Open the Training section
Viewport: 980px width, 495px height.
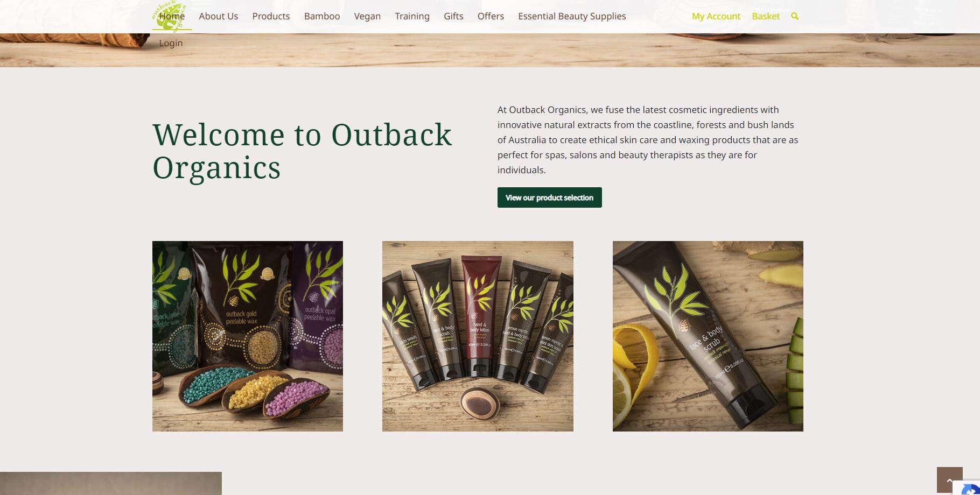[x=412, y=16]
